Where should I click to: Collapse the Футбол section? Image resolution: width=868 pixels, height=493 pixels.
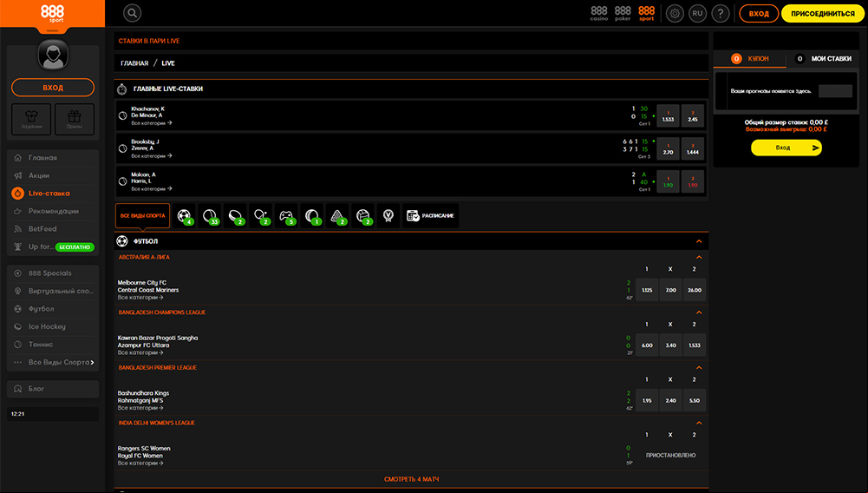point(699,241)
